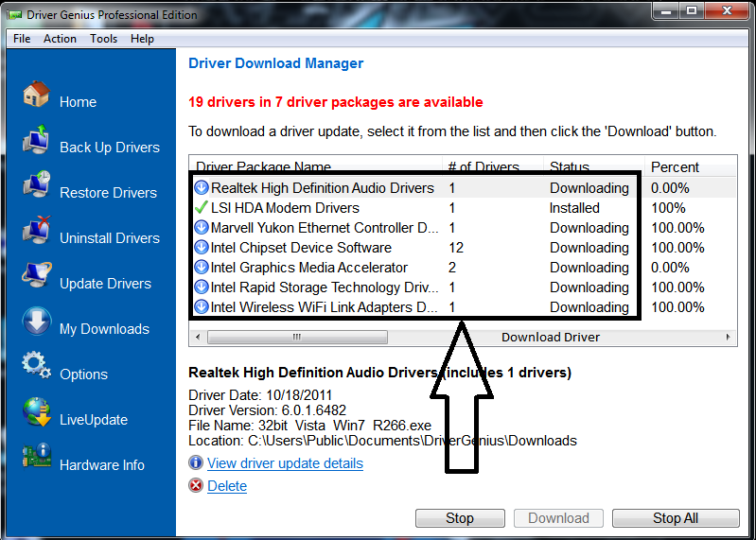The image size is (756, 540).
Task: Click the Percent column header
Action: point(691,166)
